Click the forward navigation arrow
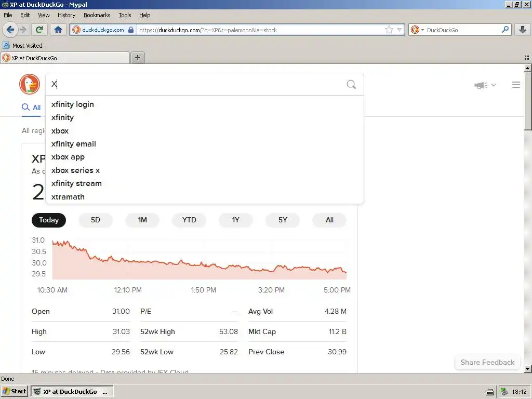Viewport: 532px width, 399px height. 23,30
